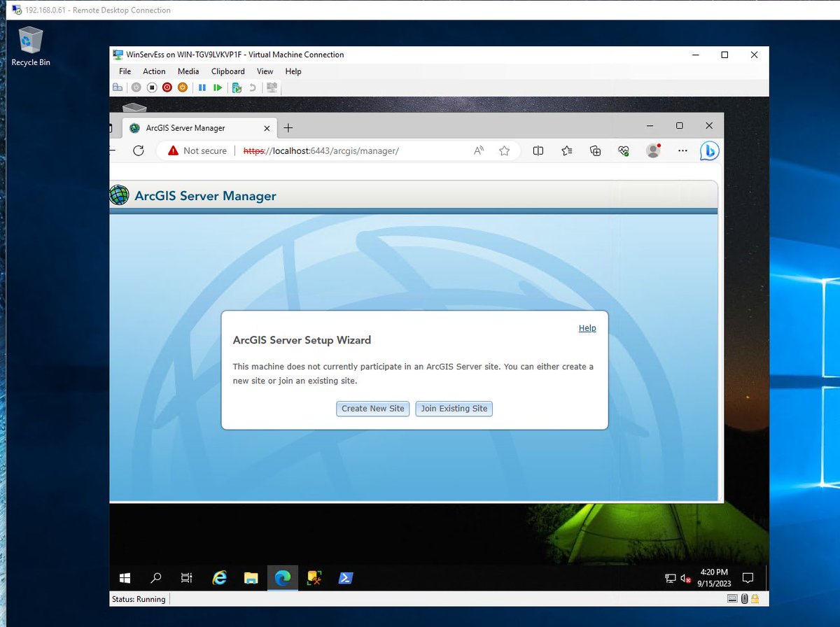Open the Recycle Bin desktop icon
This screenshot has width=840, height=627.
(x=31, y=45)
